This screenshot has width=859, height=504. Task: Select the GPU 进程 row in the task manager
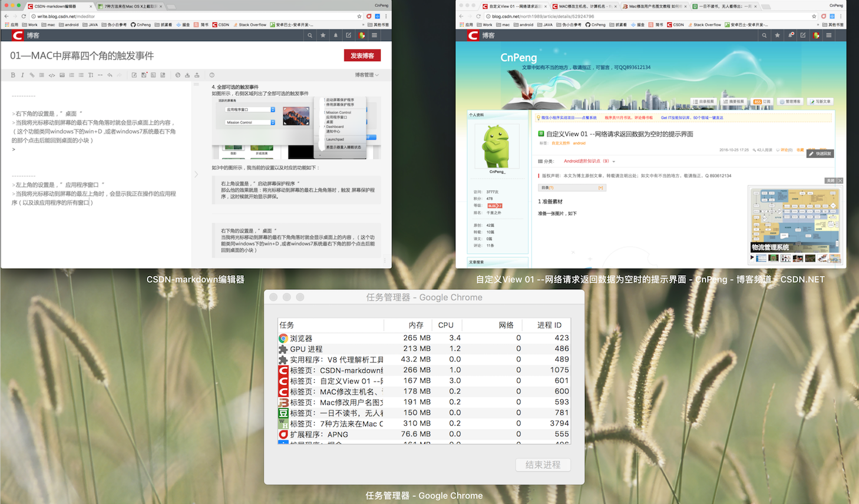pos(424,349)
